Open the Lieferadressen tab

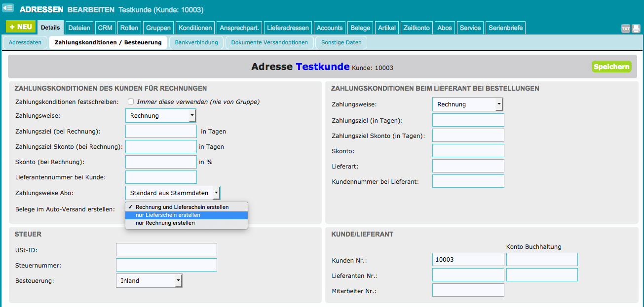[288, 28]
